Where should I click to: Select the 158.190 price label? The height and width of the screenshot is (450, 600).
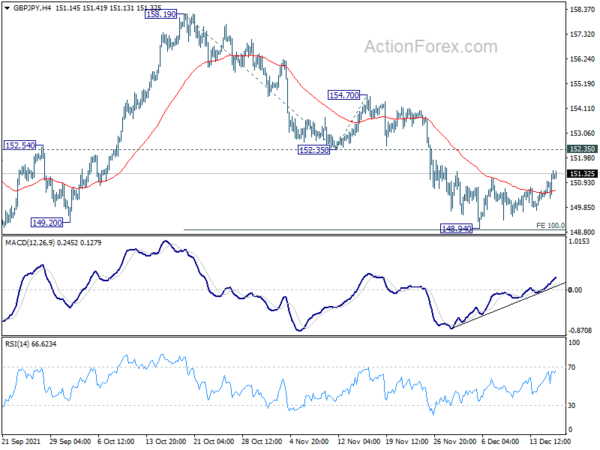[x=161, y=15]
